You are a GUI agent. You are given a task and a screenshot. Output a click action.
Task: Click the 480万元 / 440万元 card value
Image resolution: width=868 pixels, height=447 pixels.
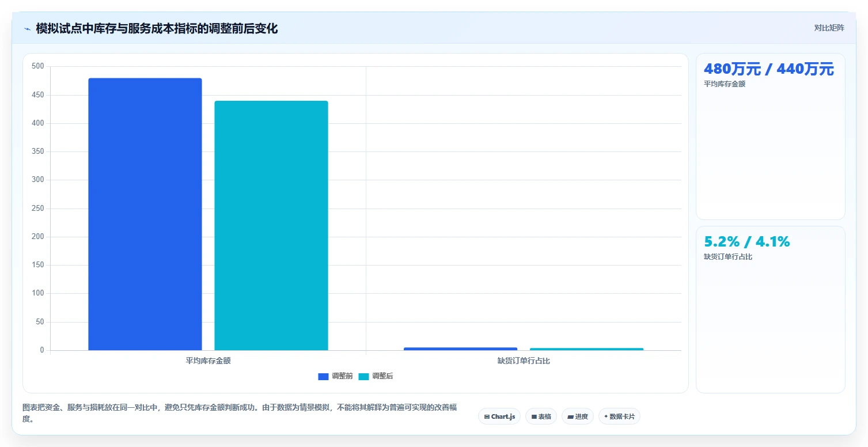769,69
